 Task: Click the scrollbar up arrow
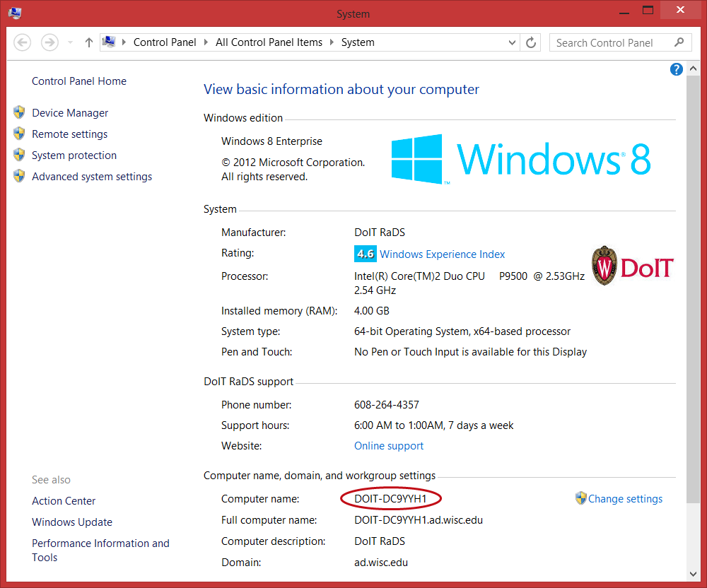(x=693, y=69)
